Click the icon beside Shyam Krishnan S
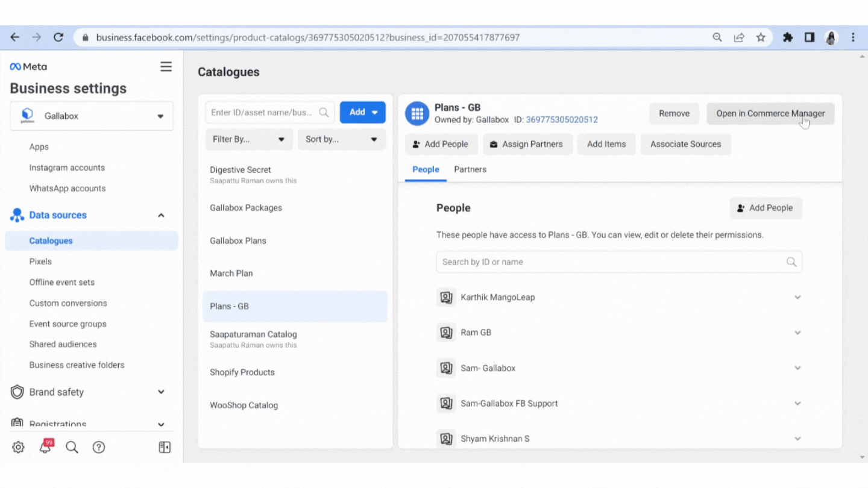 click(446, 439)
